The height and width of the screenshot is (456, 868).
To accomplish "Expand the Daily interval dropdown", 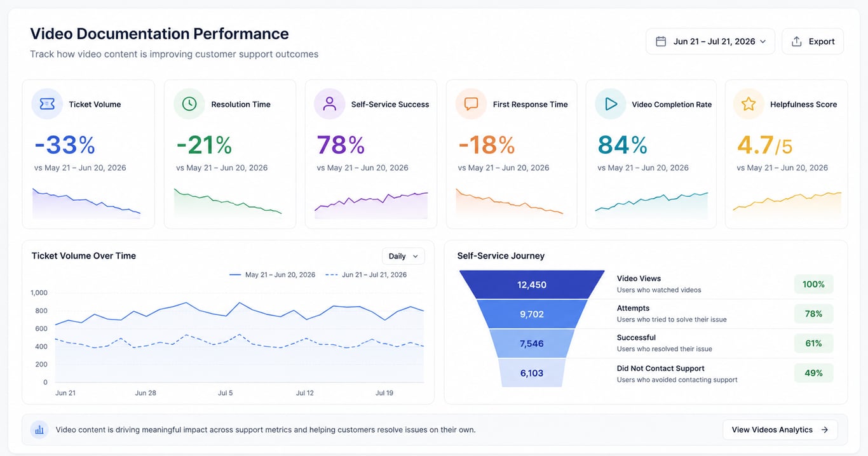I will click(x=403, y=256).
